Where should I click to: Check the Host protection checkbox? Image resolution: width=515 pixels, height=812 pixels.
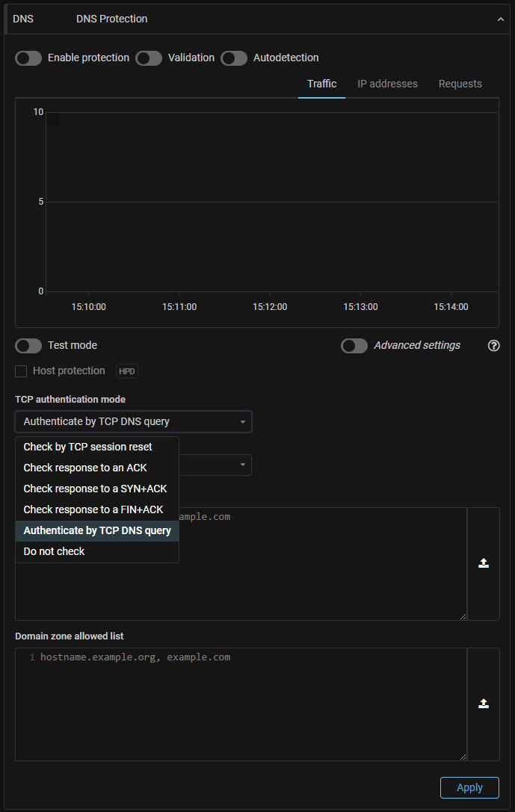coord(21,371)
